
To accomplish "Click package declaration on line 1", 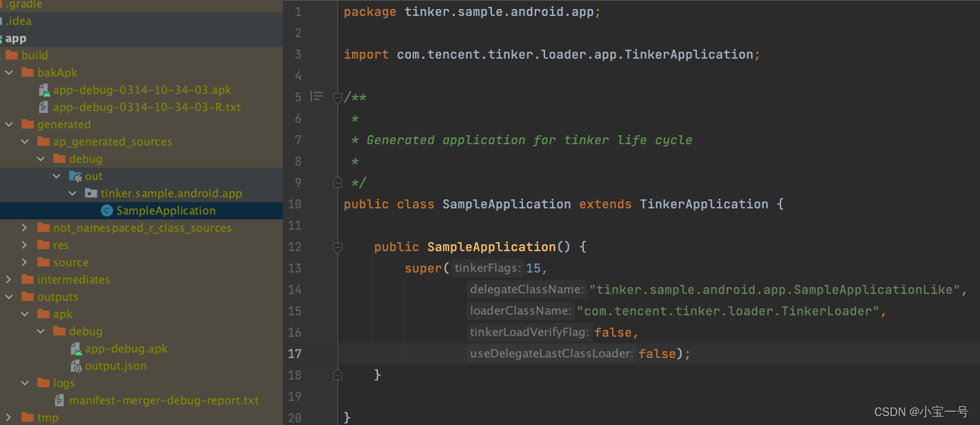I will 473,12.
